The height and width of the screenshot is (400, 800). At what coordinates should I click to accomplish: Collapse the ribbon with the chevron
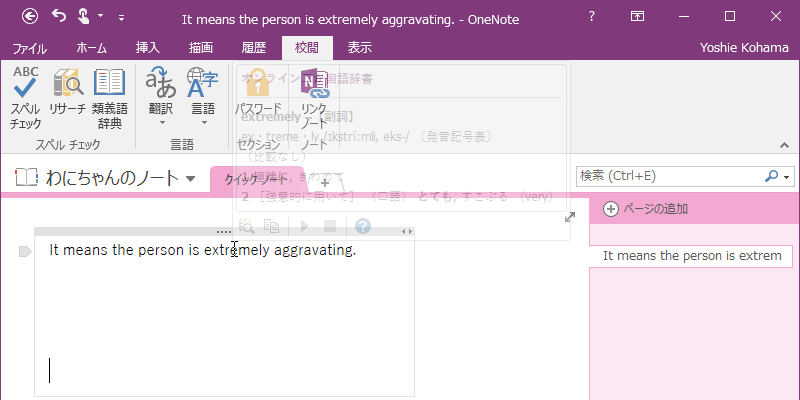(x=784, y=145)
